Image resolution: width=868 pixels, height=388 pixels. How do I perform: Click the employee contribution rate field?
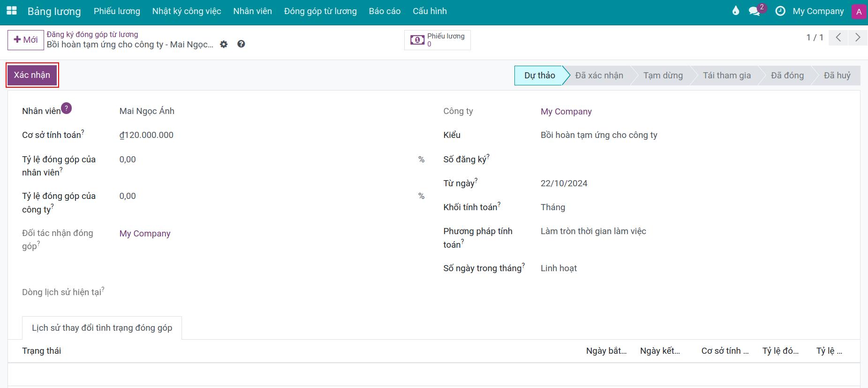(x=267, y=160)
